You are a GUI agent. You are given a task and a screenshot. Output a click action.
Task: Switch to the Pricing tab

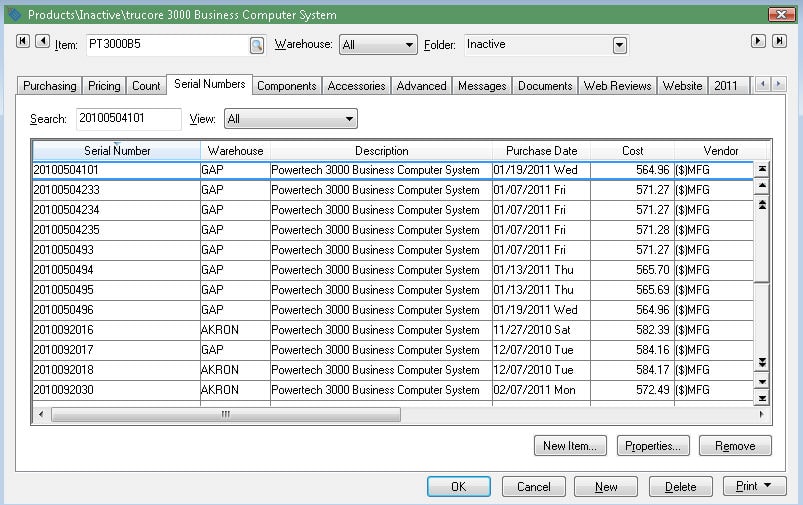pyautogui.click(x=104, y=86)
